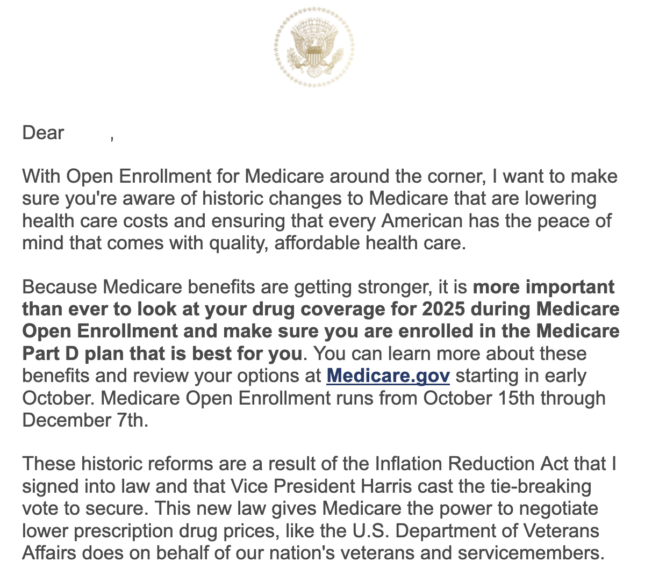Click the word "Dear" in the greeting
Screen dimensions: 659x576
tap(42, 133)
